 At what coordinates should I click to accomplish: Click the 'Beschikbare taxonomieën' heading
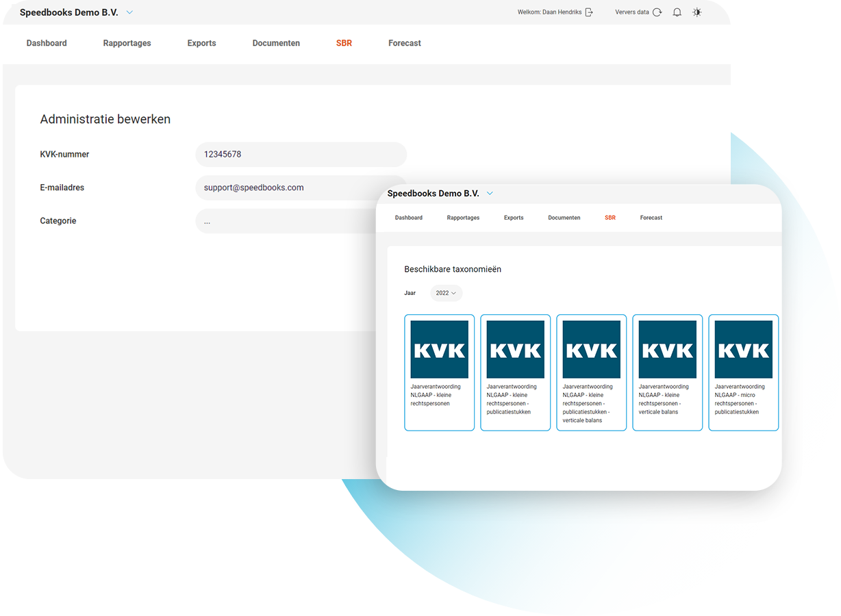453,270
